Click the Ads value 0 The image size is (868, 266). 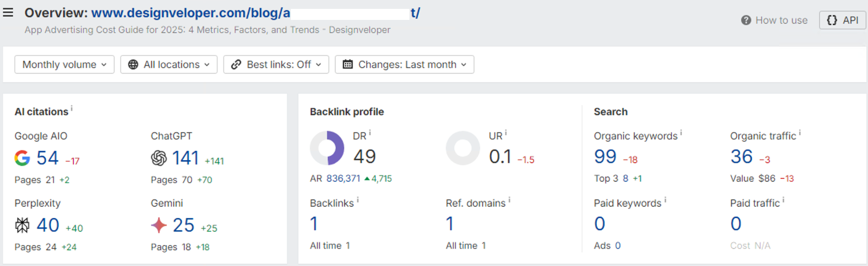(x=618, y=246)
